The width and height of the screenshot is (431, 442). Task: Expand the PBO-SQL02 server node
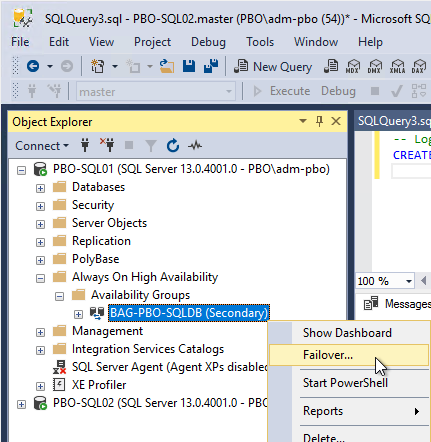(x=21, y=404)
